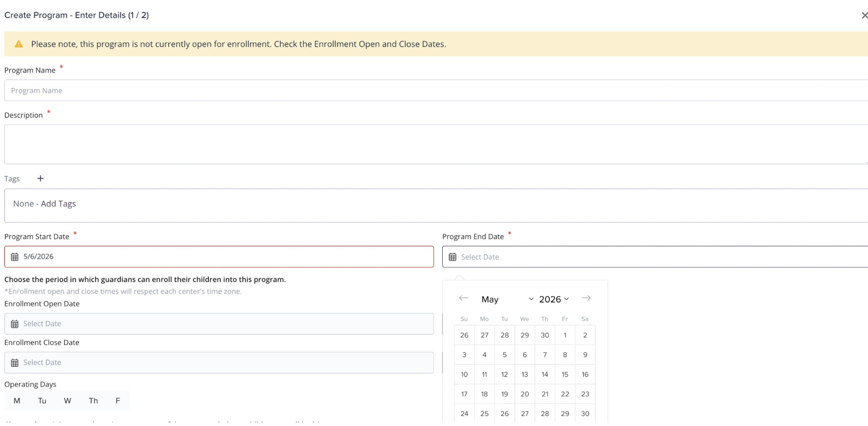Toggle Wednesday operating day
Viewport: 868px width, 426px height.
tap(67, 401)
